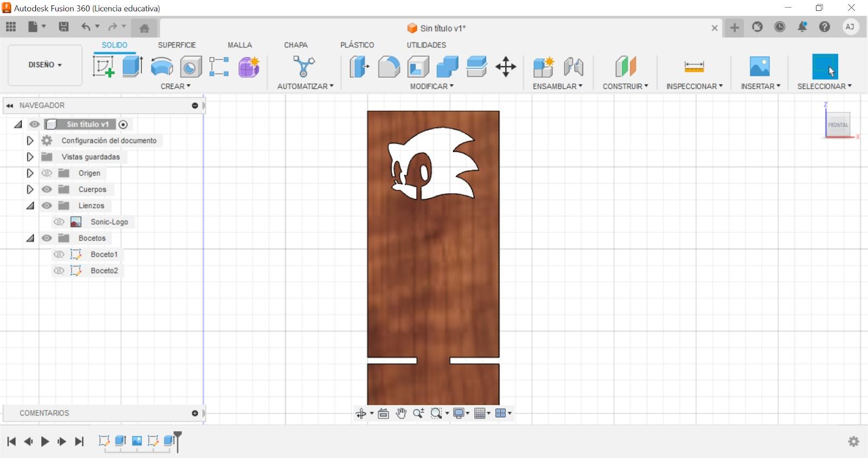The image size is (868, 458).
Task: Activate the Sin título v1 component radio button
Action: pos(123,125)
